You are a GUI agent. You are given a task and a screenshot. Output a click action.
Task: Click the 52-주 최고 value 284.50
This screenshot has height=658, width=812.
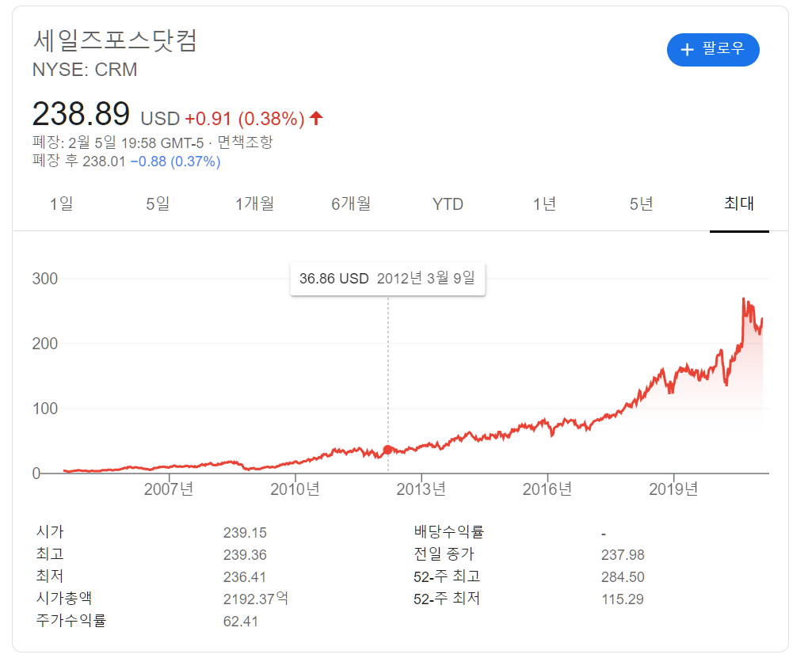623,577
